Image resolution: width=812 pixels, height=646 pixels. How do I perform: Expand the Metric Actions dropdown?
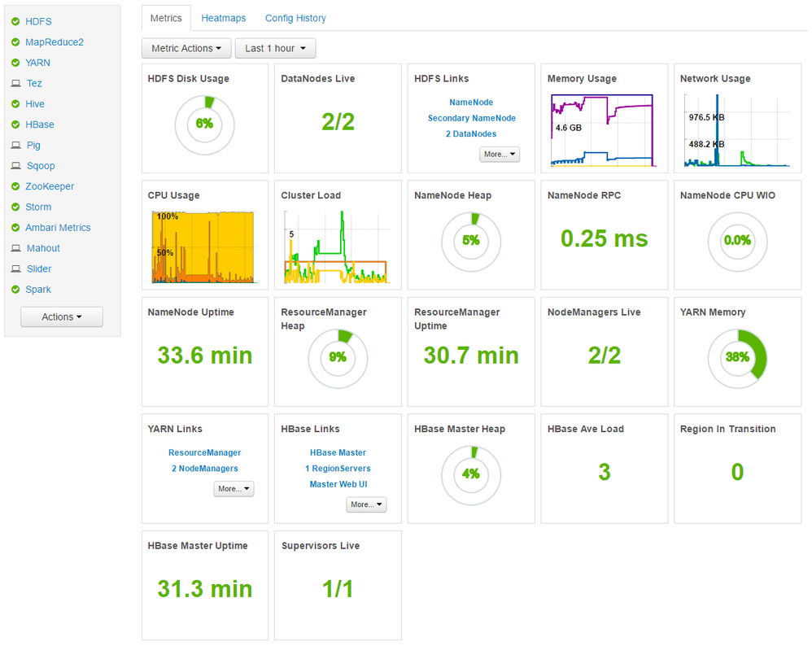click(186, 48)
